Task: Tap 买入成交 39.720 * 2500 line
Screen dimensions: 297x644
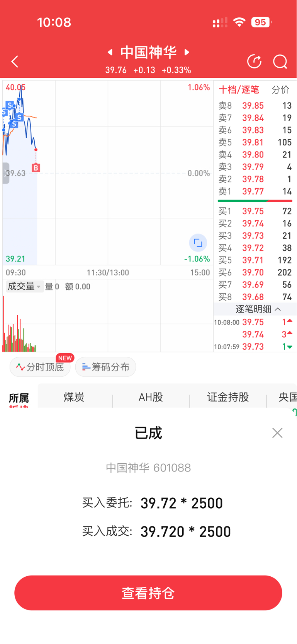Action: point(156,532)
